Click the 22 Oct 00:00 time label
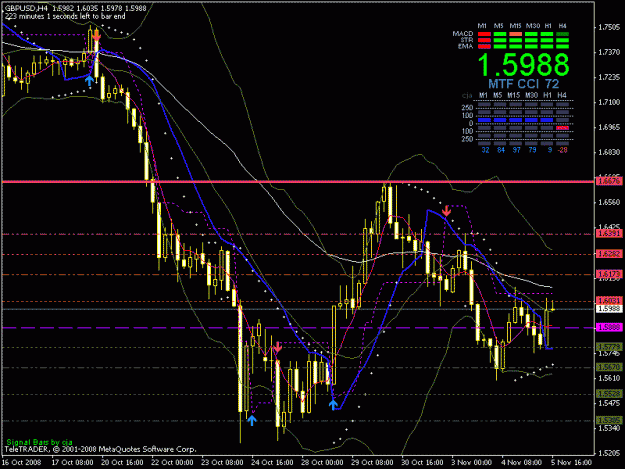This screenshot has width=625, height=469. (x=172, y=463)
